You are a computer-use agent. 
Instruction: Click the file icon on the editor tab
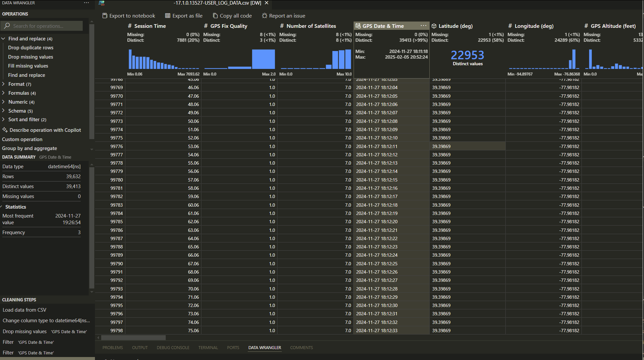point(102,3)
